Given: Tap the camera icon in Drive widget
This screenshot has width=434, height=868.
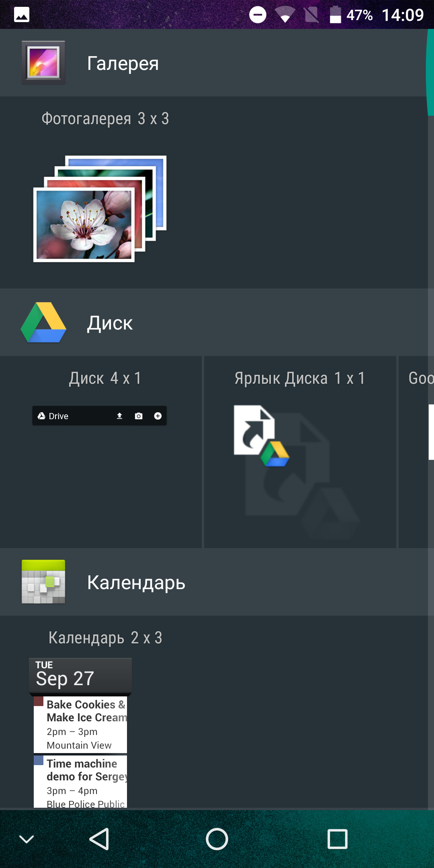Looking at the screenshot, I should coord(139,416).
